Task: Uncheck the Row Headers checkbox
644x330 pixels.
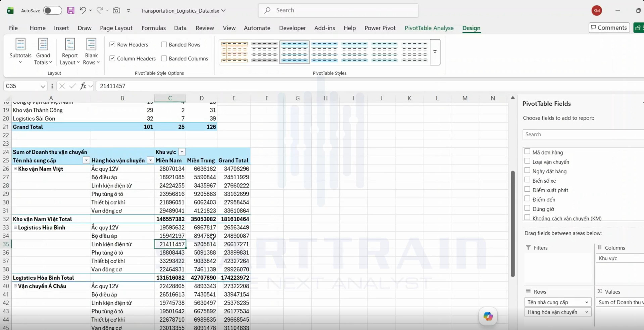Action: tap(112, 44)
